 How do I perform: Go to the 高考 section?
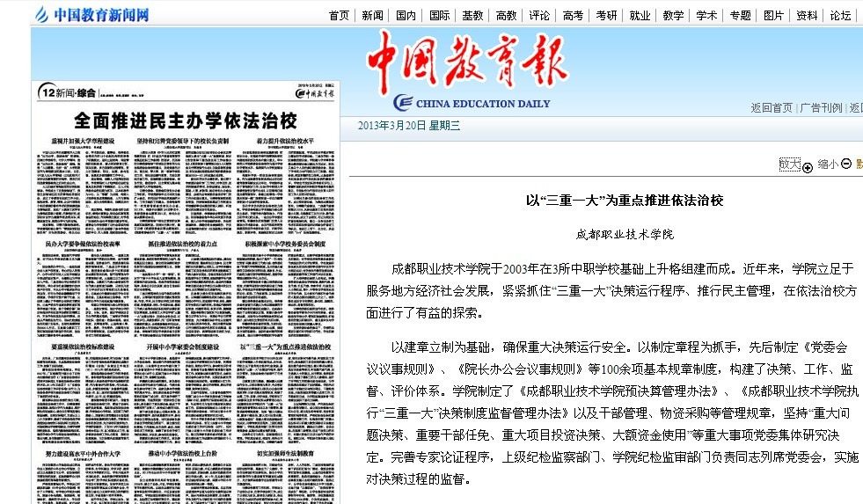click(573, 16)
